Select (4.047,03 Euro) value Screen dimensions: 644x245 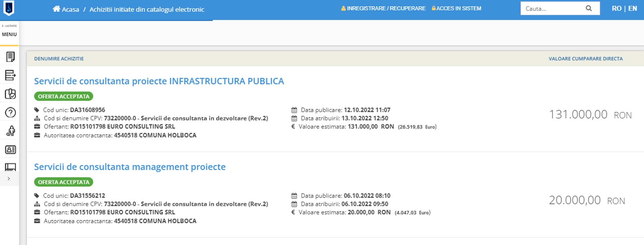pos(413,213)
